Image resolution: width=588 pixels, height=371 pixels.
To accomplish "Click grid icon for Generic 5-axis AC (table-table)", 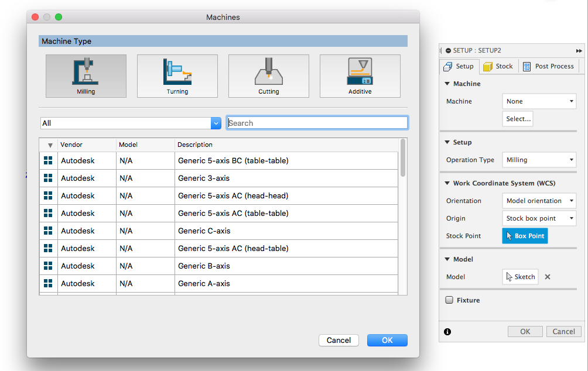I will coord(48,213).
